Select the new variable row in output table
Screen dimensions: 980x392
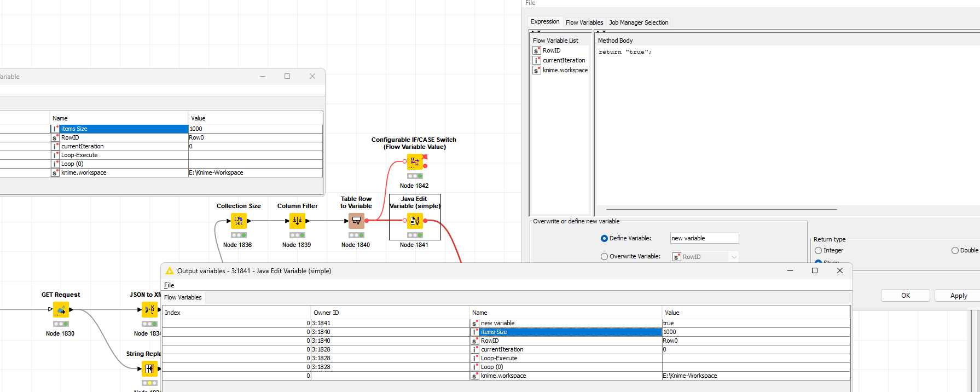[506, 323]
